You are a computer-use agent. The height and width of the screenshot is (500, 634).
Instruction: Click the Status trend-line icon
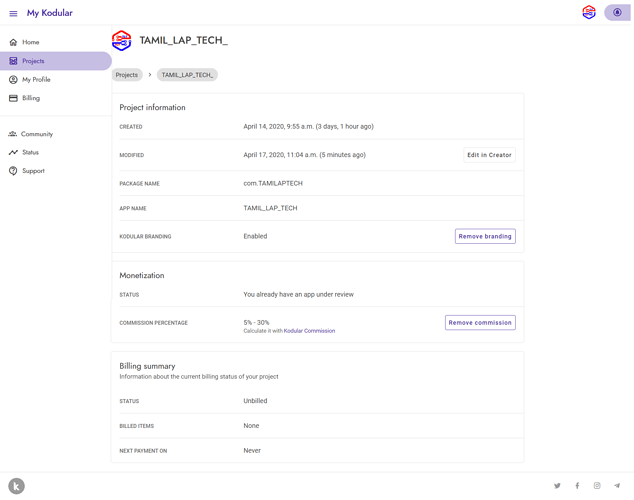(13, 152)
